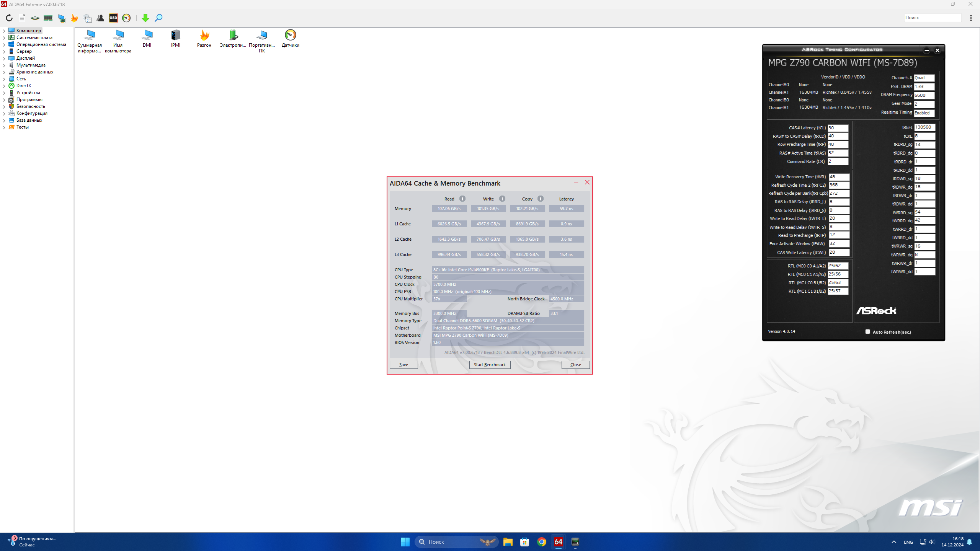This screenshot has width=980, height=551.
Task: Click the Save button in benchmark dialog
Action: (x=403, y=365)
